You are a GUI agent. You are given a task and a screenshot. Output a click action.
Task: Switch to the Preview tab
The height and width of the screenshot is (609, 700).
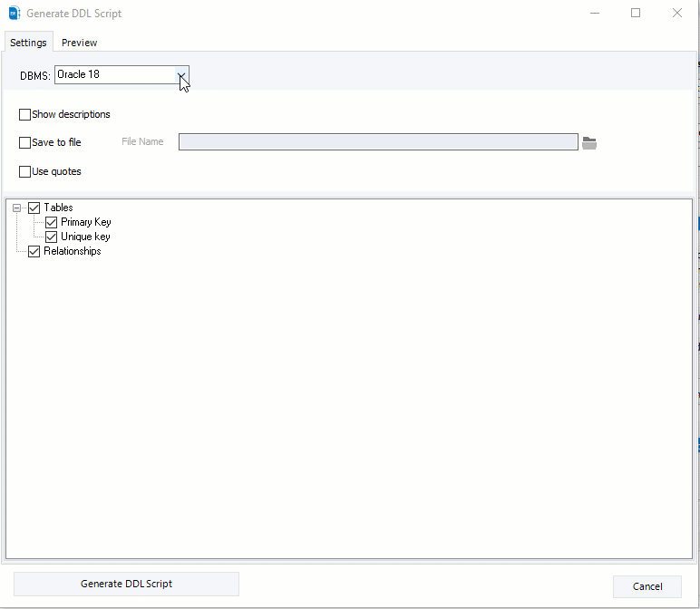(79, 43)
